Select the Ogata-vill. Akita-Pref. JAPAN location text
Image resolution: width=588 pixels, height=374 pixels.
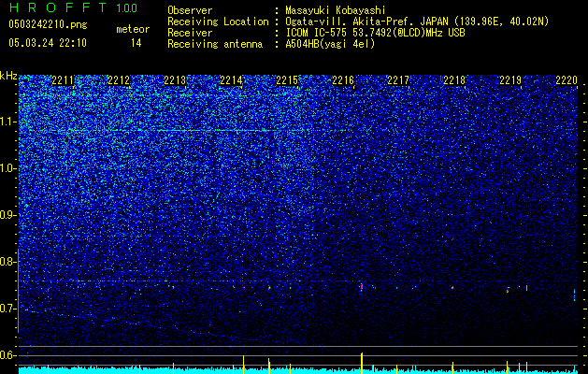pos(417,22)
